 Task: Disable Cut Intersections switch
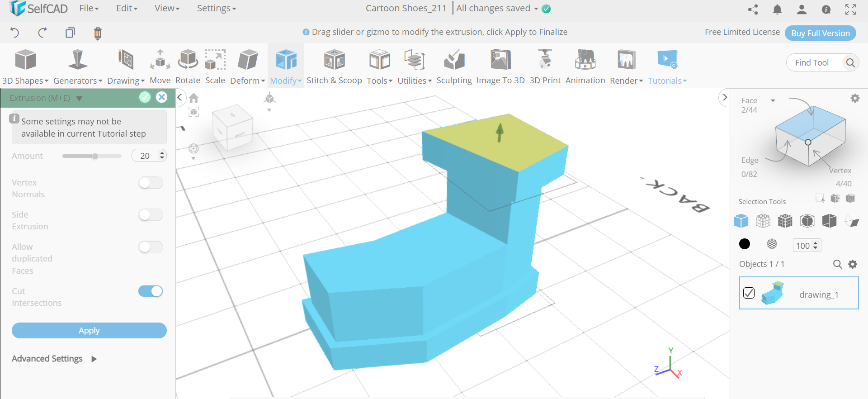pos(151,291)
